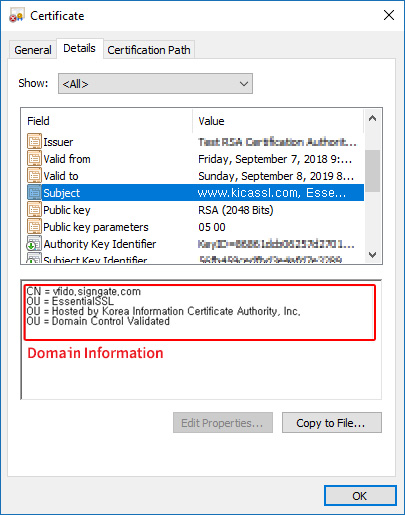Open the Certification Path tab
405x515 pixels.
(149, 50)
